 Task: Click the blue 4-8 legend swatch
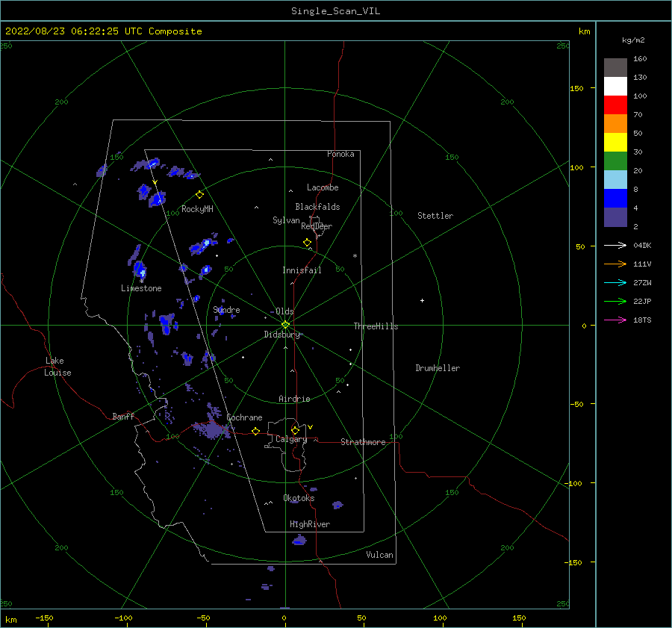[x=615, y=198]
